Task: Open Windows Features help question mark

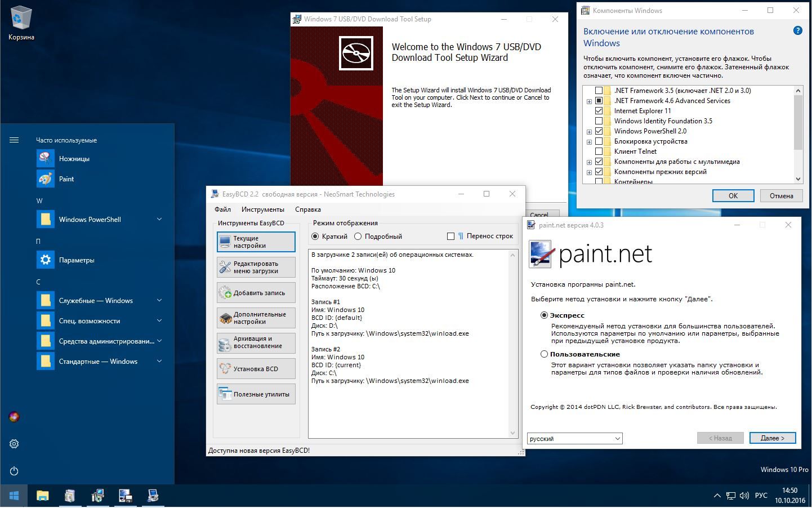Action: 797,31
